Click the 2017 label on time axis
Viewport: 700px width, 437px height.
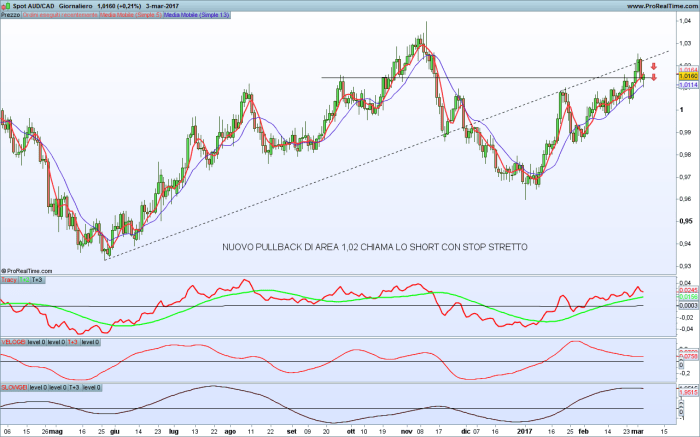(525, 430)
